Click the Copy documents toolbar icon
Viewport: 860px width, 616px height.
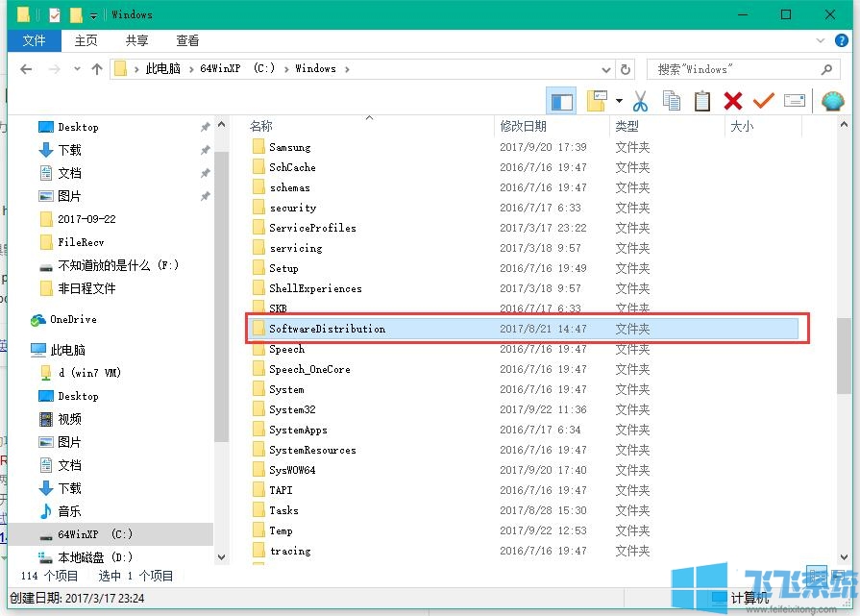point(672,101)
